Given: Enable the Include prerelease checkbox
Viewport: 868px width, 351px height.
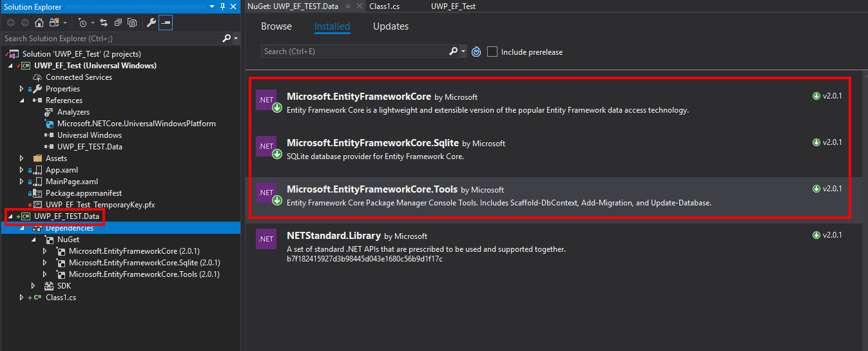Looking at the screenshot, I should click(492, 52).
